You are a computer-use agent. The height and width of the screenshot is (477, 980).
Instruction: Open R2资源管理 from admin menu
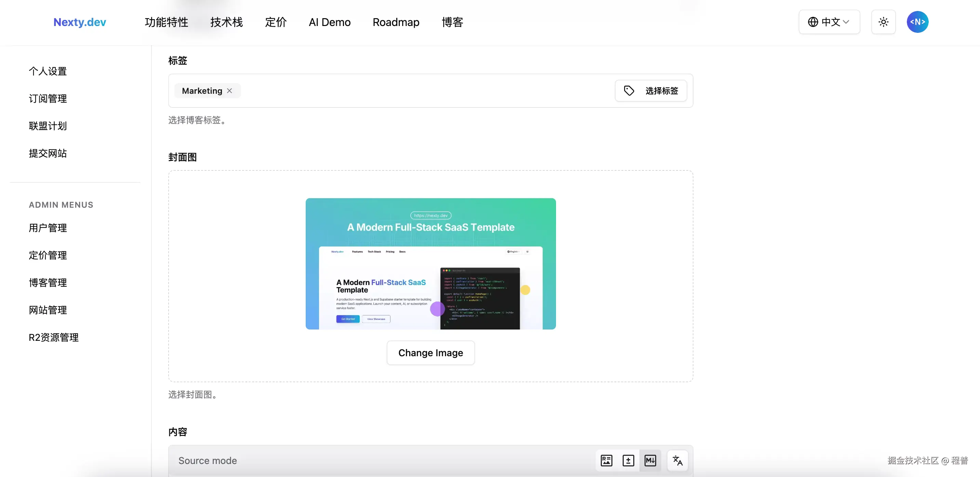coord(53,337)
